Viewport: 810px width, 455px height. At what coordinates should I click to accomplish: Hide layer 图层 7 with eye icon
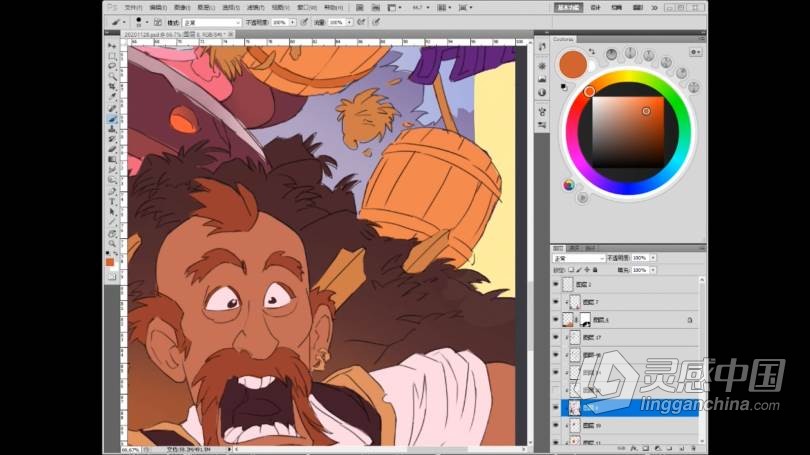(x=556, y=302)
